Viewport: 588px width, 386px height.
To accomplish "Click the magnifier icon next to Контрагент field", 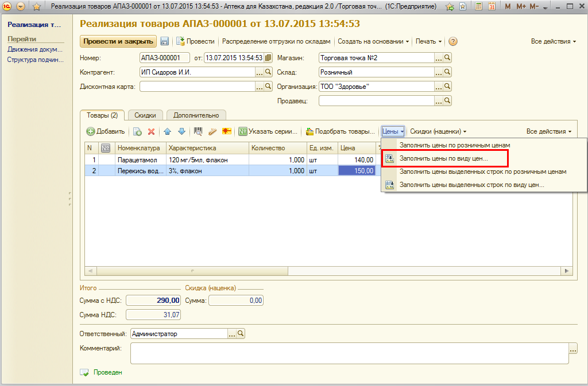I will coord(268,72).
